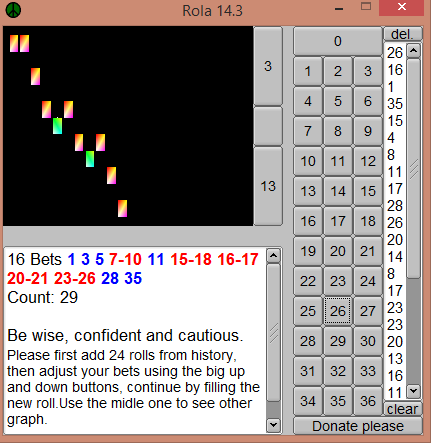Image resolution: width=431 pixels, height=443 pixels.
Task: Click history list scrollbar down arrow
Action: click(414, 390)
